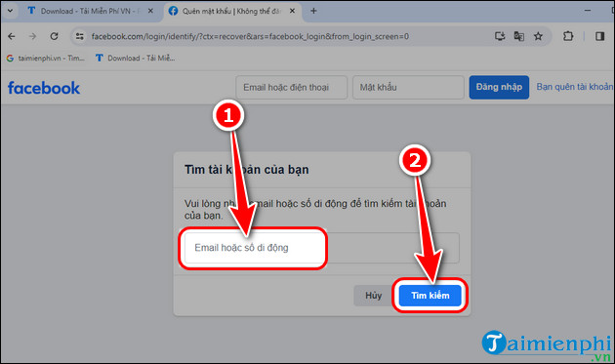Click the Tìm kiếm button

coord(430,296)
